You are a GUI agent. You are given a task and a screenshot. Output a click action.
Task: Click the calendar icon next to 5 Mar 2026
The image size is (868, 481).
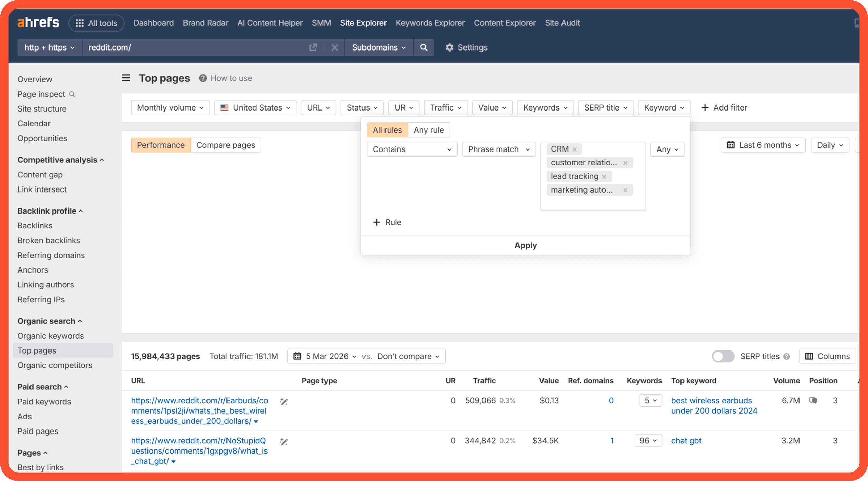click(x=297, y=356)
